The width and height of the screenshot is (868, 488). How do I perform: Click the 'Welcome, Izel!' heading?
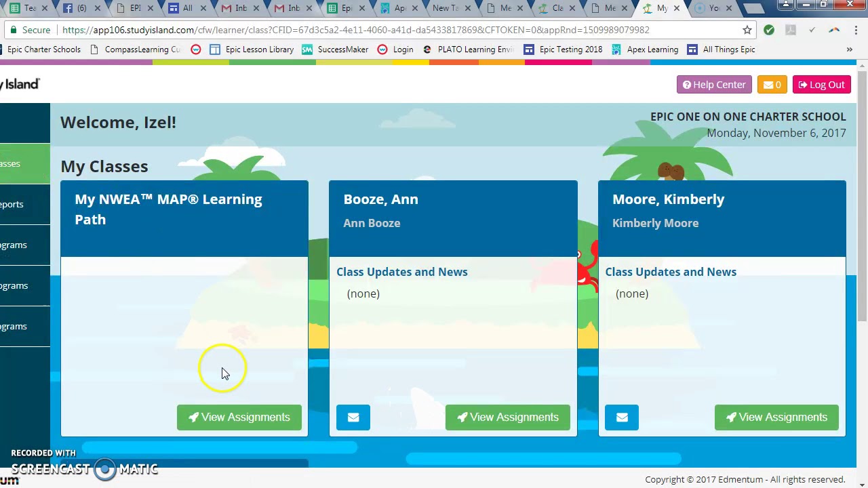(x=118, y=123)
